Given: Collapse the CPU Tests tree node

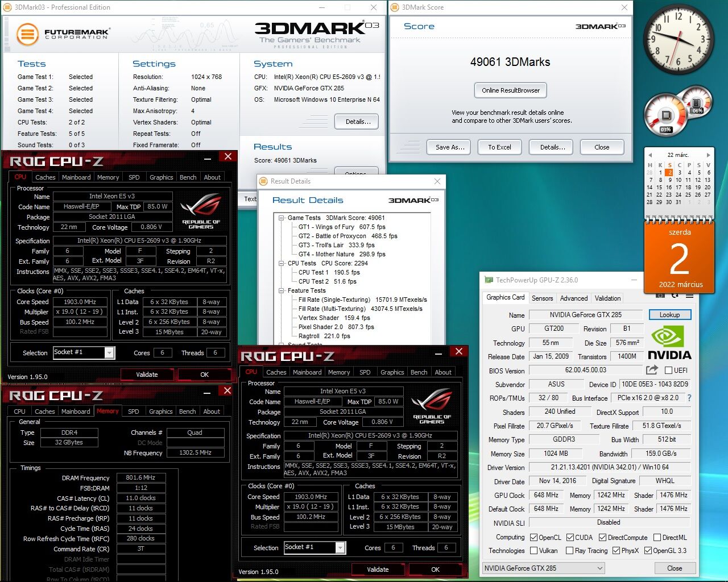Looking at the screenshot, I should (281, 263).
